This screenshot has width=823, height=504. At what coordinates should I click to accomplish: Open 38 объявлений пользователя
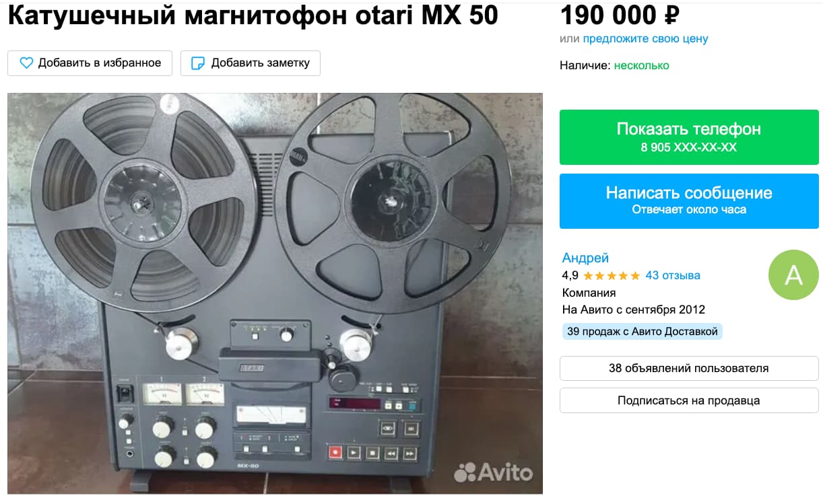click(x=689, y=368)
